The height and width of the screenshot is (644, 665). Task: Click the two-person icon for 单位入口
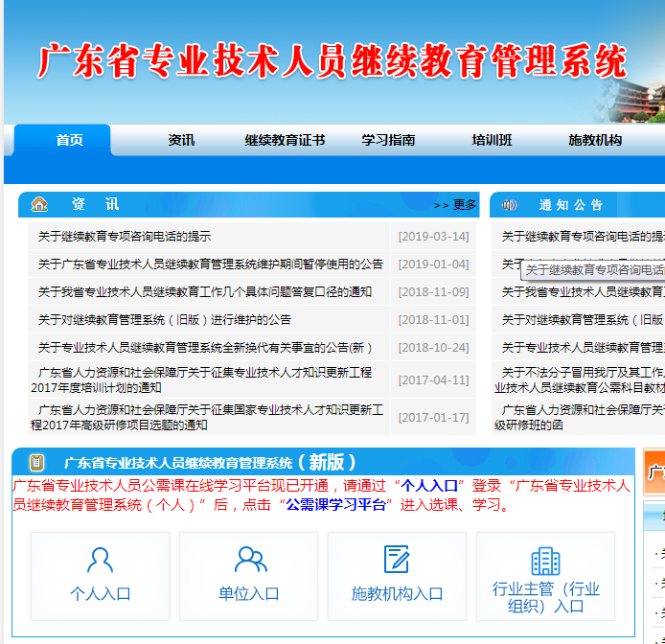(x=251, y=559)
